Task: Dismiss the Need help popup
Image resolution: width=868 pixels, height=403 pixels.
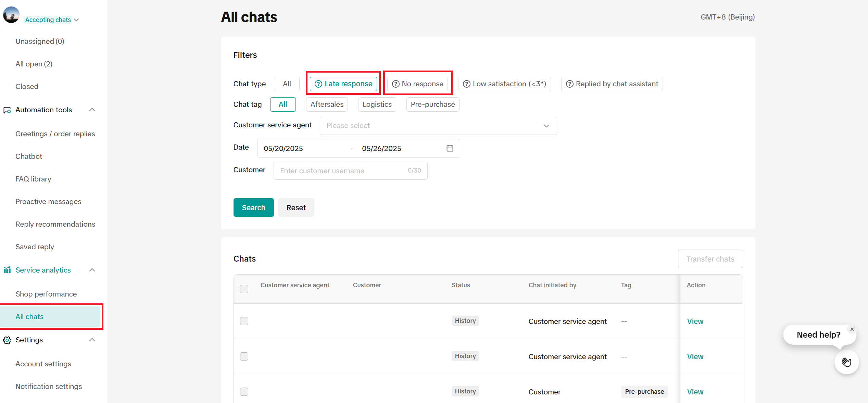Action: click(x=852, y=329)
